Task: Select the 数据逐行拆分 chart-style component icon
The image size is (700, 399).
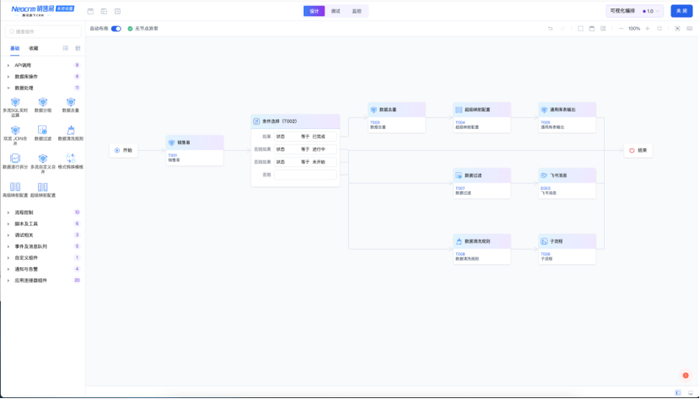Action: pos(15,158)
